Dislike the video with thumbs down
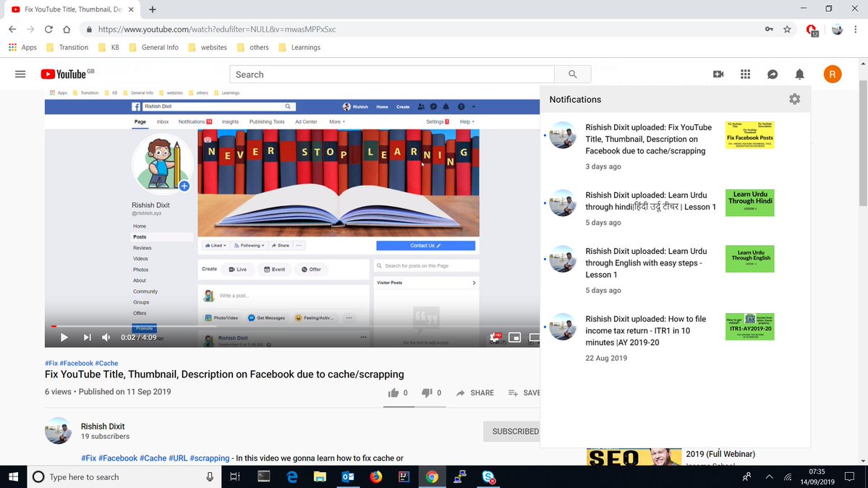Screen dimensions: 868x488 coord(427,393)
